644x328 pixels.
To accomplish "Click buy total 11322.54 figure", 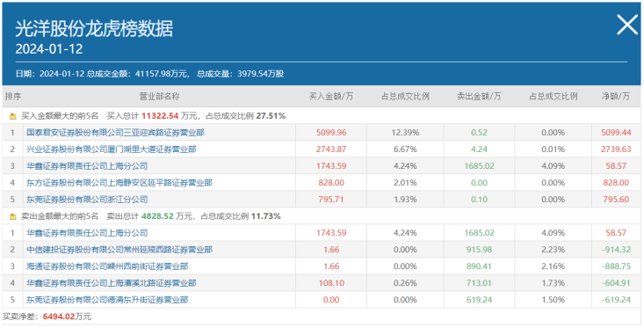I will tap(160, 116).
